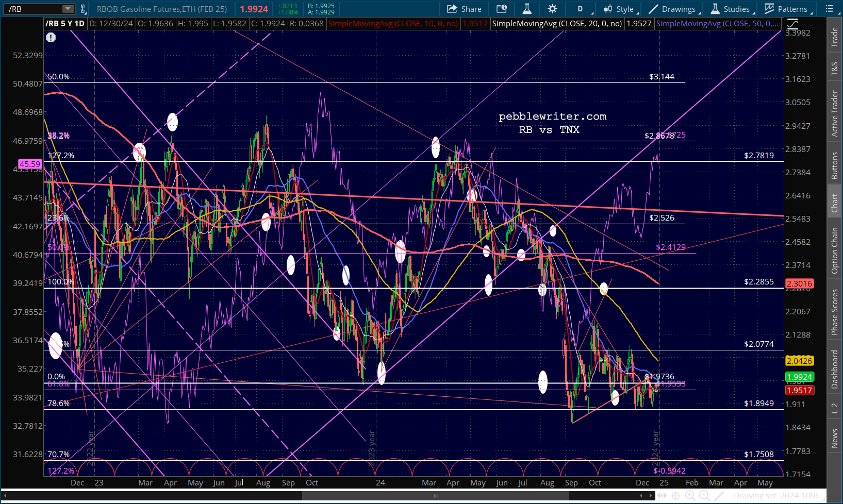
Task: Click the SimpleMovingAvg (CLOSE, 50...) label
Action: coord(717,24)
